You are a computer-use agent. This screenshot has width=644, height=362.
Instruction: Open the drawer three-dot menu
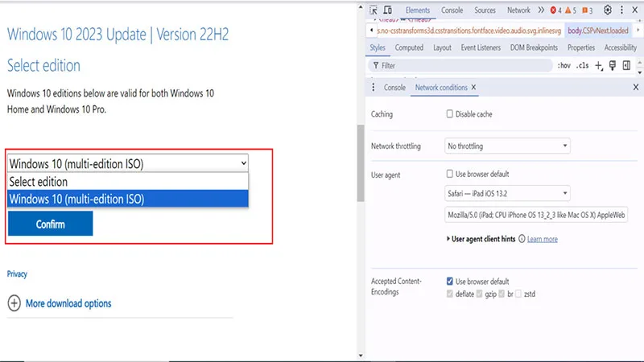click(x=374, y=88)
